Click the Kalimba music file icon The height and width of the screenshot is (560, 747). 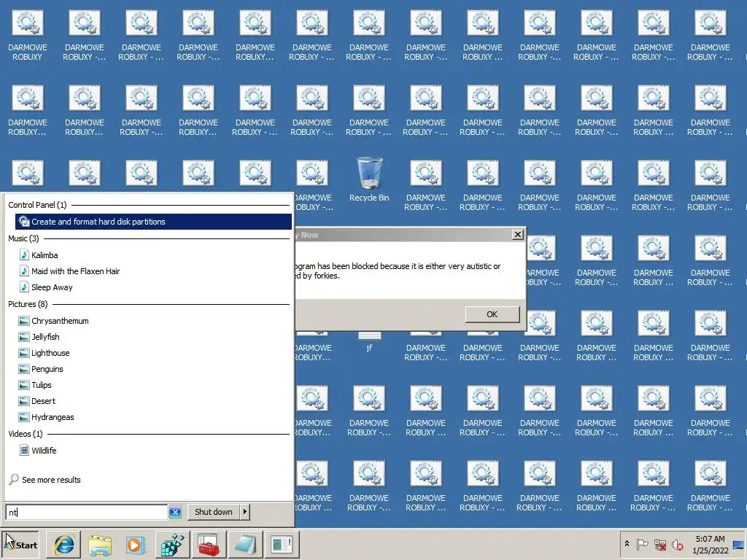coord(24,254)
